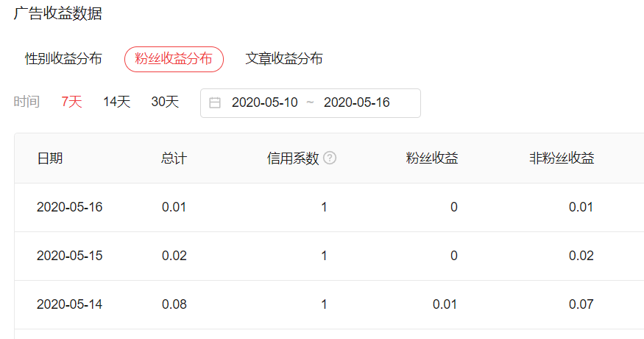This screenshot has width=644, height=339.
Task: Select the 2020-05-15 table row date
Action: [x=69, y=256]
